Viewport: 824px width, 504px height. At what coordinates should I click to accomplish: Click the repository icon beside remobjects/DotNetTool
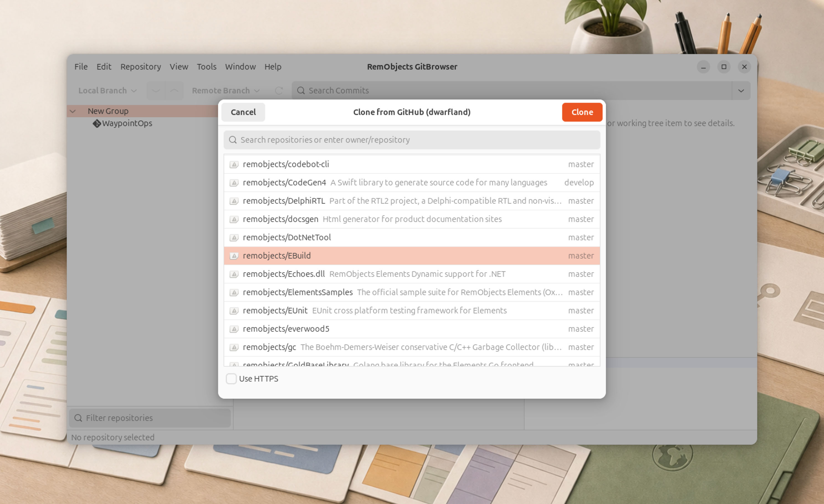tap(234, 237)
